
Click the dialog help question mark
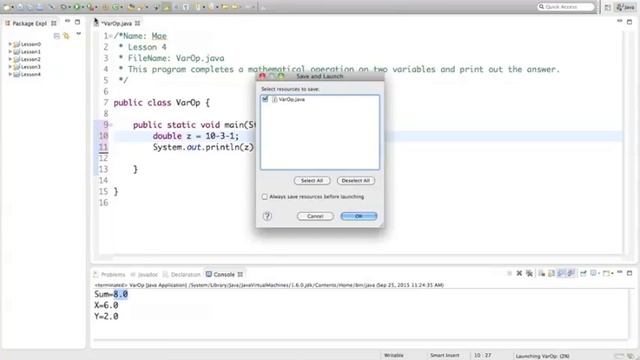point(267,216)
